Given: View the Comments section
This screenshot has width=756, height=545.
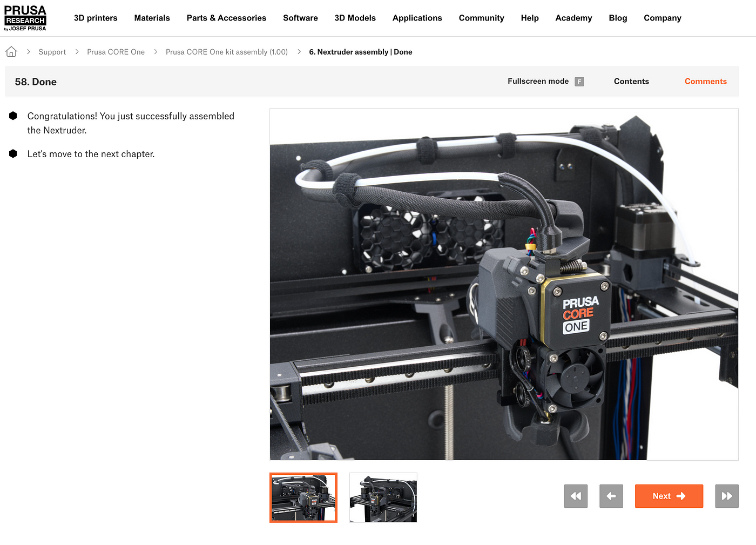Looking at the screenshot, I should point(706,81).
